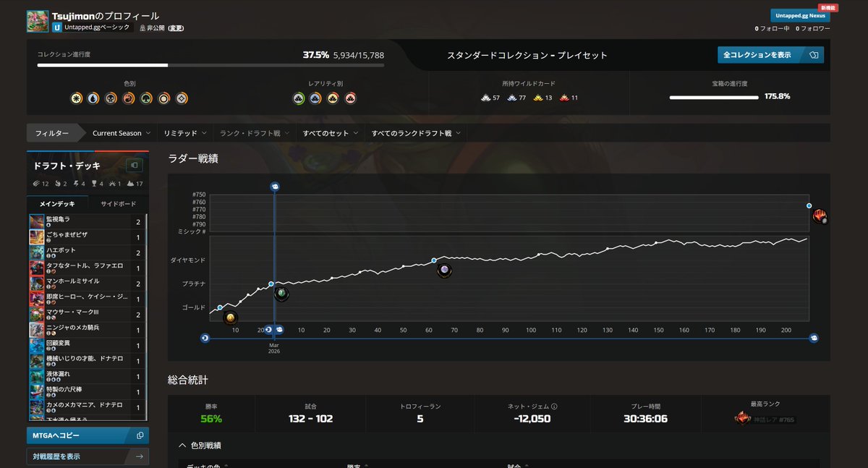
Task: Click the 56% win rate value
Action: pyautogui.click(x=211, y=419)
